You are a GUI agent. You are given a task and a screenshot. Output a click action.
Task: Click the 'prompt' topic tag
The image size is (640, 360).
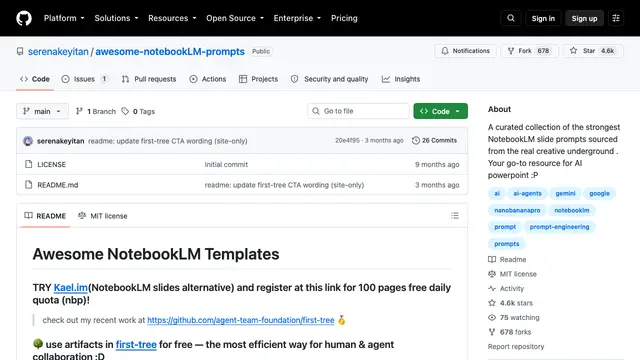[x=505, y=227]
